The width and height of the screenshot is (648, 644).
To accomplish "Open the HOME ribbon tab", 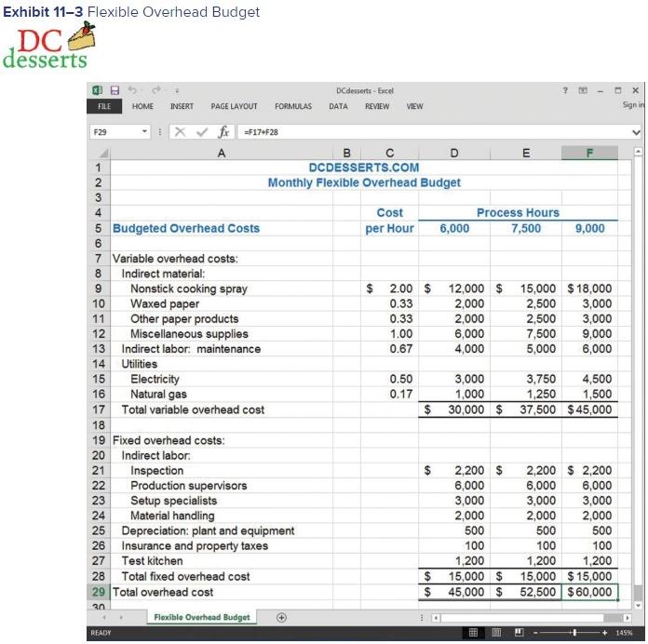I will tap(142, 106).
